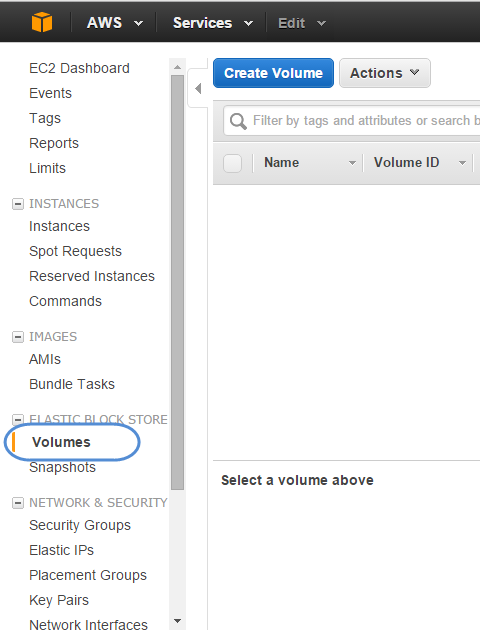
Task: Collapse the IMAGES section
Action: (18, 337)
